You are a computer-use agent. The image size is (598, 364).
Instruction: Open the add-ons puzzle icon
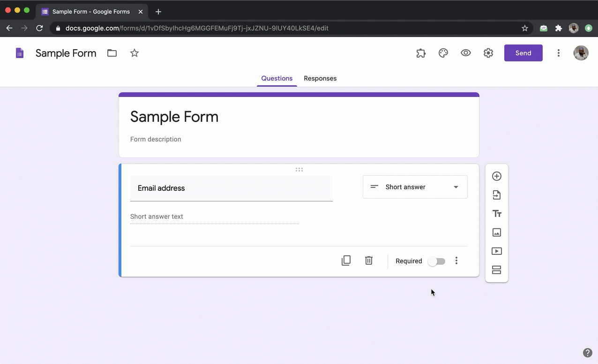421,53
